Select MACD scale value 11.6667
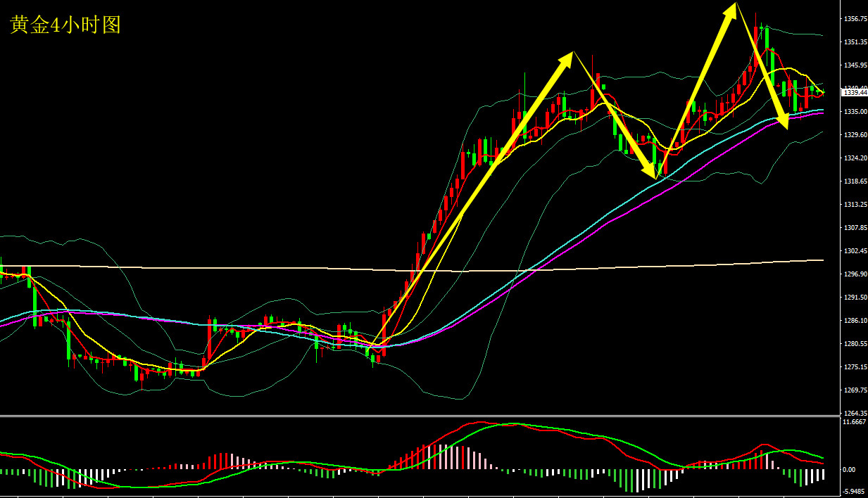The image size is (868, 498). (x=854, y=422)
